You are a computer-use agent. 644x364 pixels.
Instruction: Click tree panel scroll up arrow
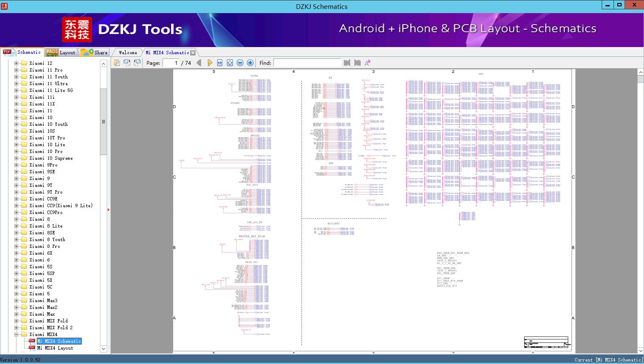coord(103,64)
